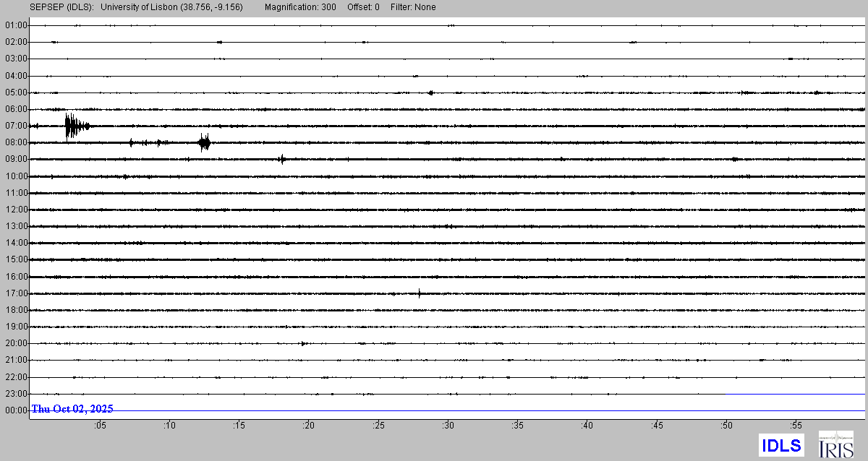Image resolution: width=868 pixels, height=461 pixels.
Task: Click the seismic burst on the 08:00 trace near :12
Action: (x=205, y=142)
